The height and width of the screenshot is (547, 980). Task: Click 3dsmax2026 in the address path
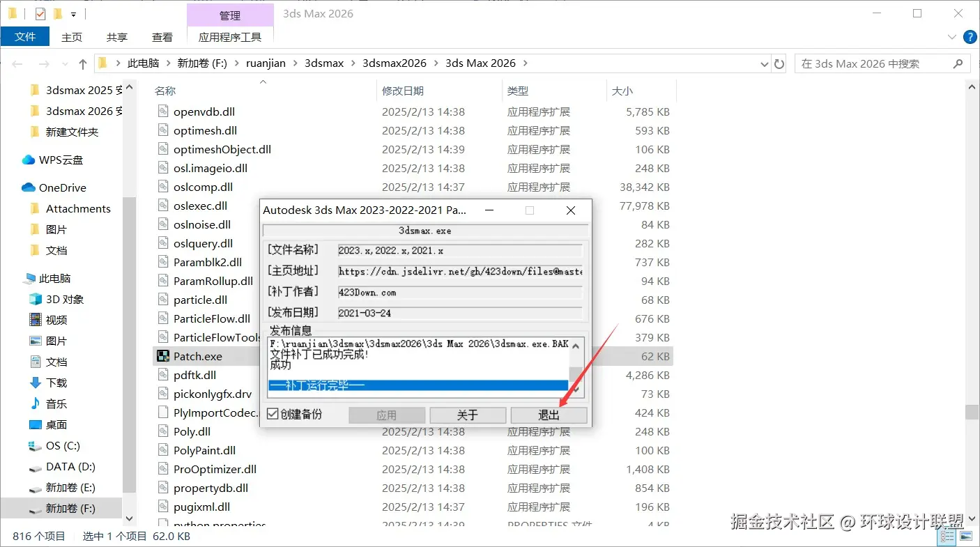[x=395, y=63]
